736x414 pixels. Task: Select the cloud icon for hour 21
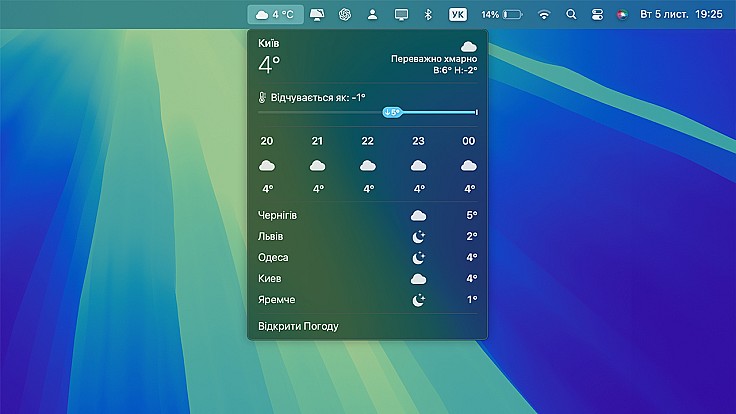pyautogui.click(x=317, y=165)
